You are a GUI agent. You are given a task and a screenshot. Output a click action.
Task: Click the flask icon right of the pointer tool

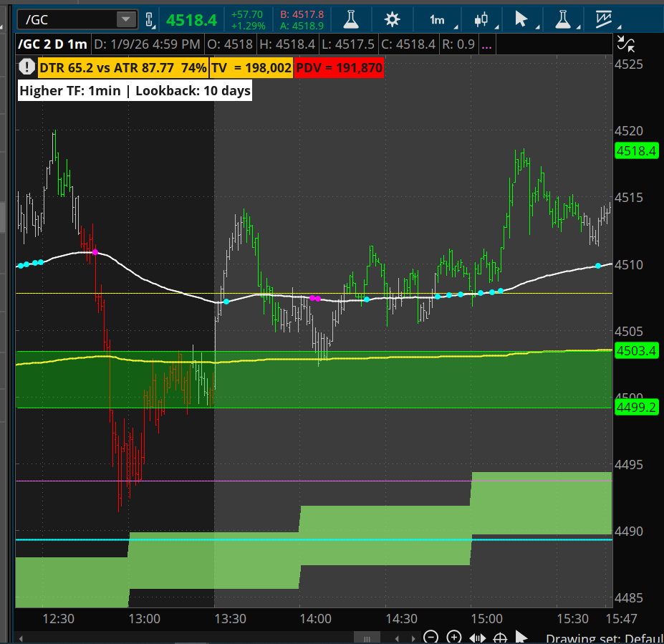[561, 19]
